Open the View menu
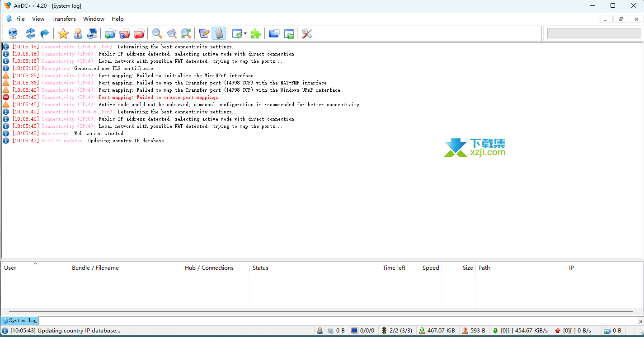Screen dimensions: 644x337 click(38, 19)
